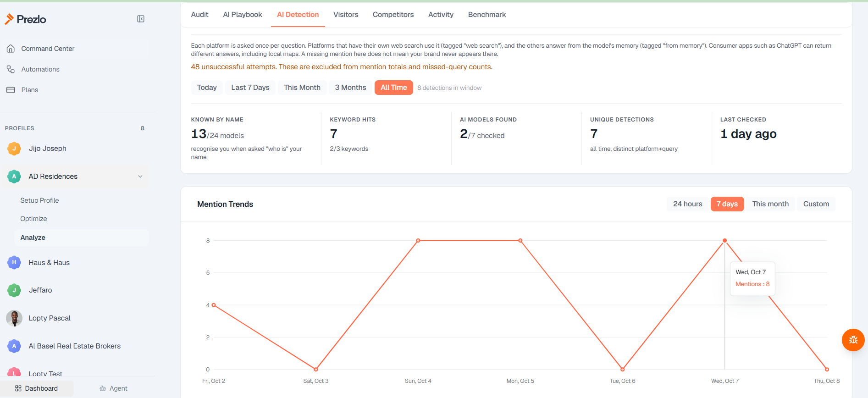Open the orange bug report button
Viewport: 868px width, 398px height.
[x=853, y=340]
